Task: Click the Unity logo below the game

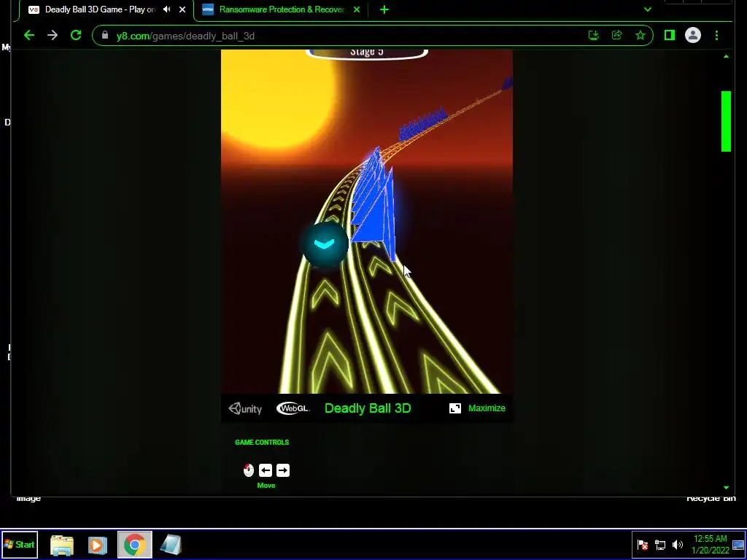Action: click(x=245, y=408)
